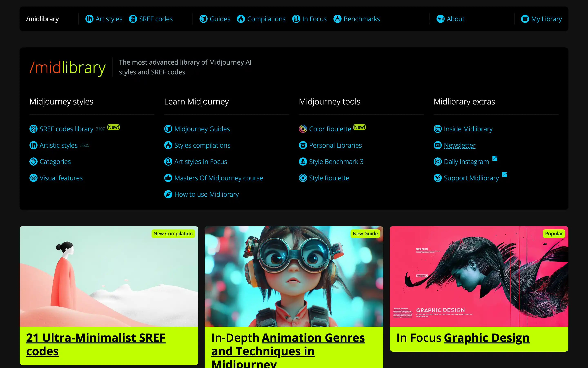Click the eye icon beside Visual features
Image resolution: width=588 pixels, height=368 pixels.
point(33,178)
